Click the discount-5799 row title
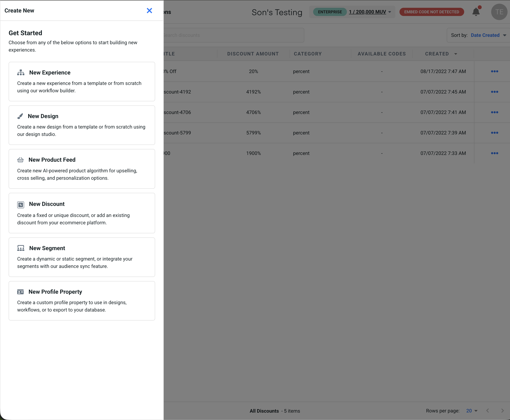The width and height of the screenshot is (510, 420). point(177,133)
